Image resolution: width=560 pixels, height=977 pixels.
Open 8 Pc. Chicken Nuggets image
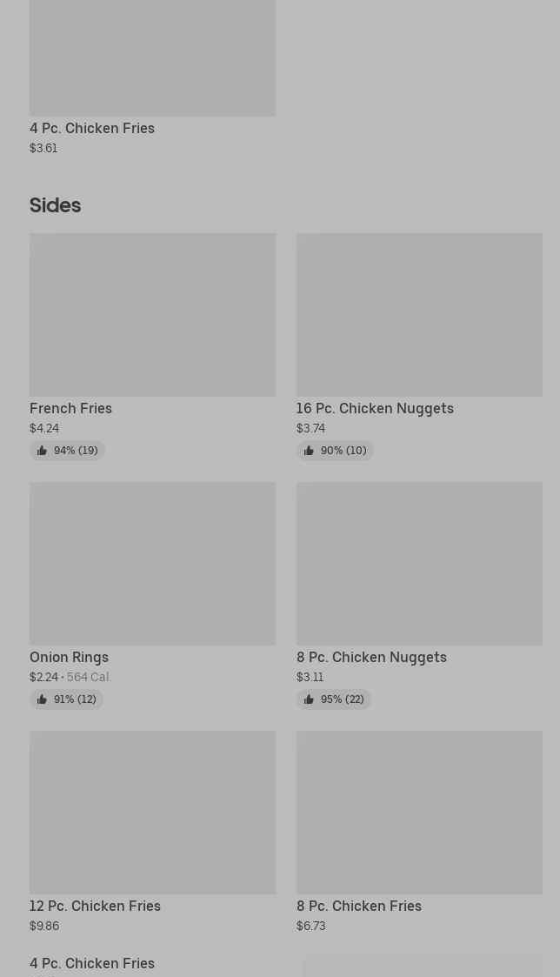coord(419,563)
